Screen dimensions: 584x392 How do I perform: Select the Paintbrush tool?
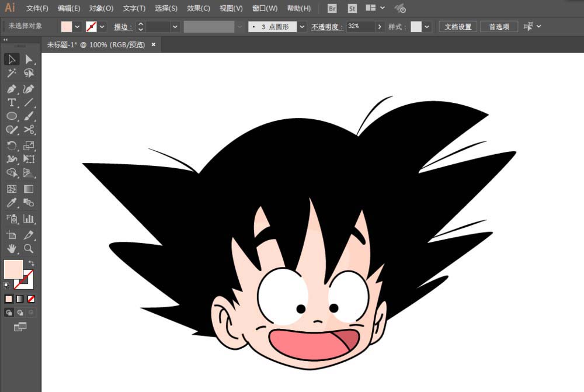(29, 116)
